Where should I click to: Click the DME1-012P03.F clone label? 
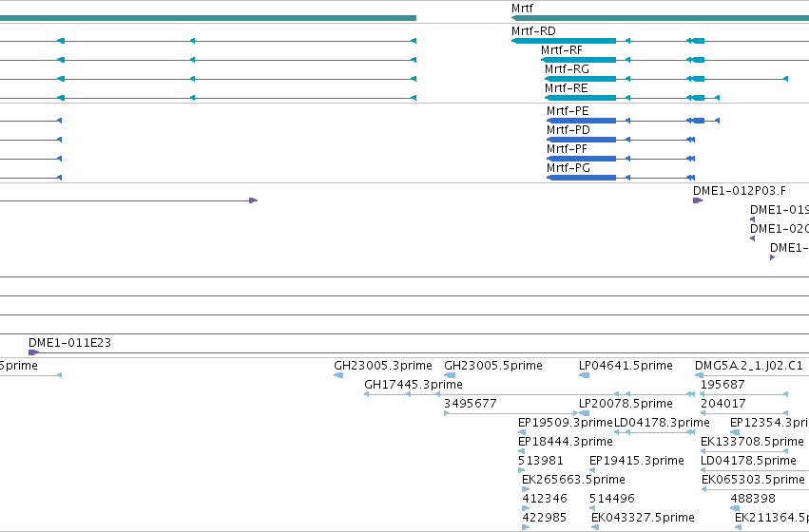(x=740, y=191)
